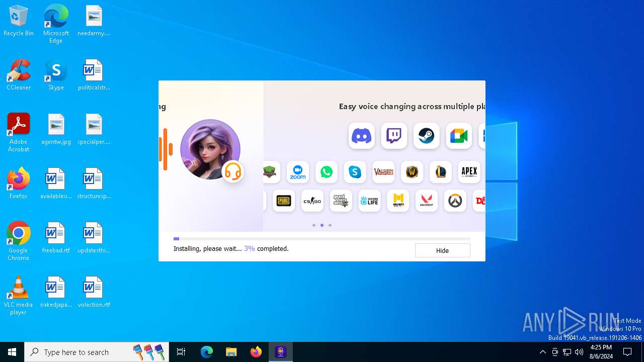Viewport: 644px width, 362px height.
Task: Expand hidden system tray icons chevron
Action: coord(542,352)
